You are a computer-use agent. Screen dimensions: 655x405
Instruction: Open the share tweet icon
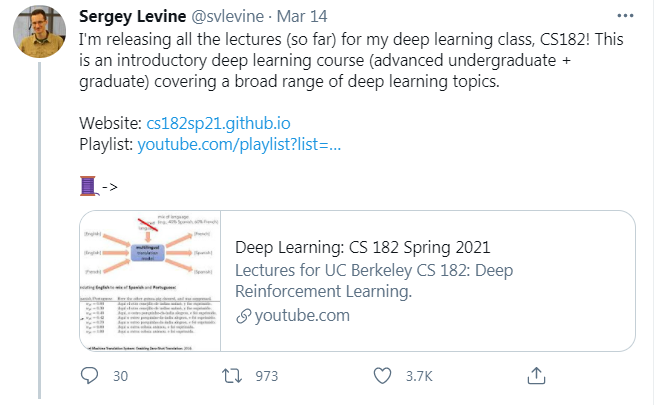536,376
